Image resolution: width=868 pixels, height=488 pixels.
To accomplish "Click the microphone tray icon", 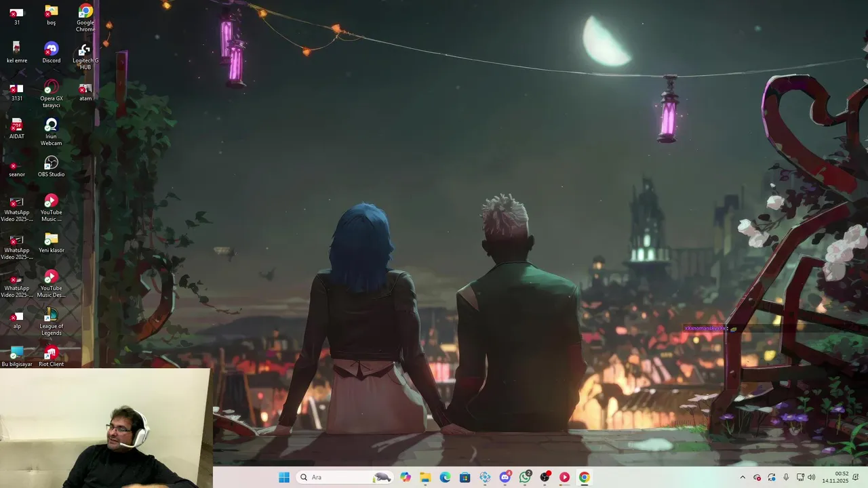I will point(786,477).
